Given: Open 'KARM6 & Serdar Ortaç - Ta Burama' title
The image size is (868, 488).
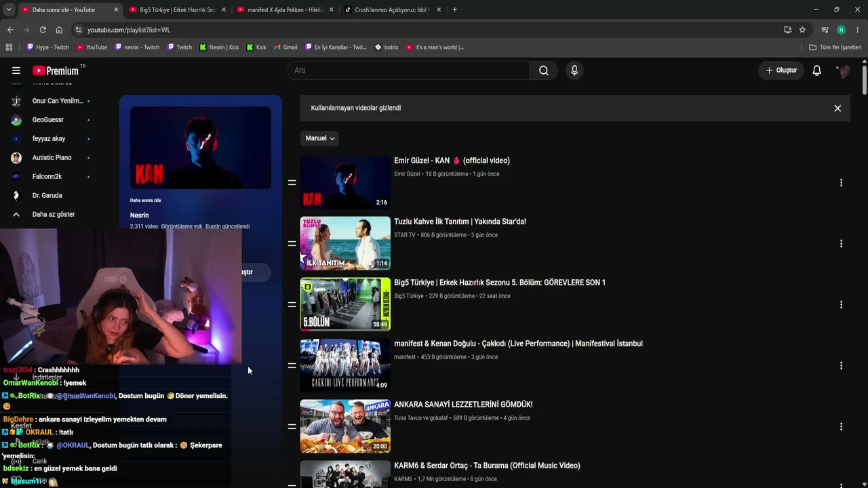Looking at the screenshot, I should tap(487, 466).
